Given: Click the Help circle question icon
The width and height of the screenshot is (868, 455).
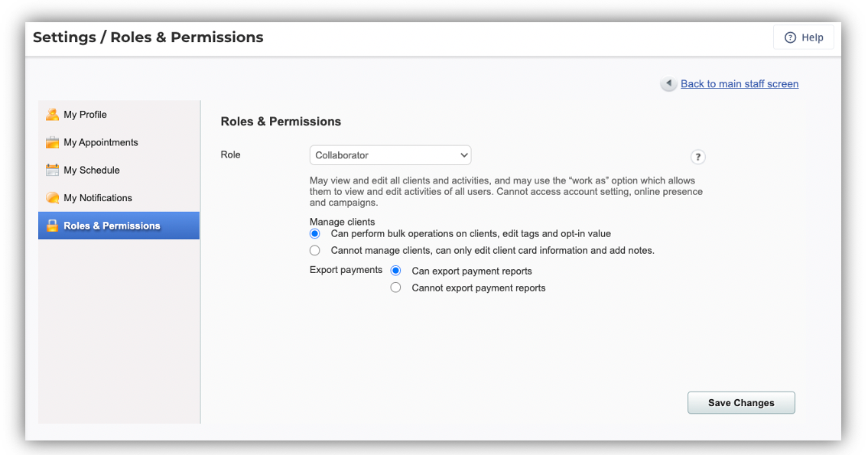Looking at the screenshot, I should click(790, 37).
